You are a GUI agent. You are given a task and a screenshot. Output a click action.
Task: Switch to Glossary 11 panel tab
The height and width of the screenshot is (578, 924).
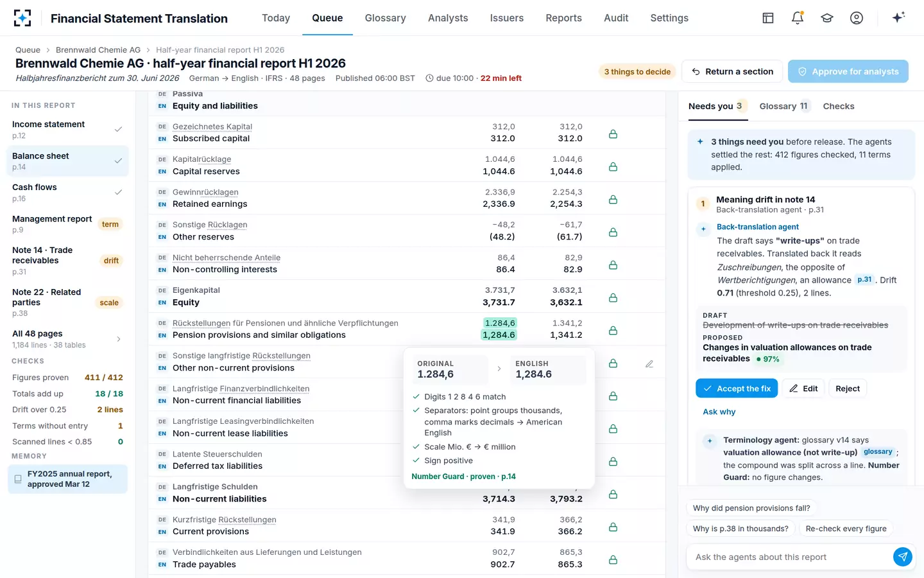(x=784, y=106)
